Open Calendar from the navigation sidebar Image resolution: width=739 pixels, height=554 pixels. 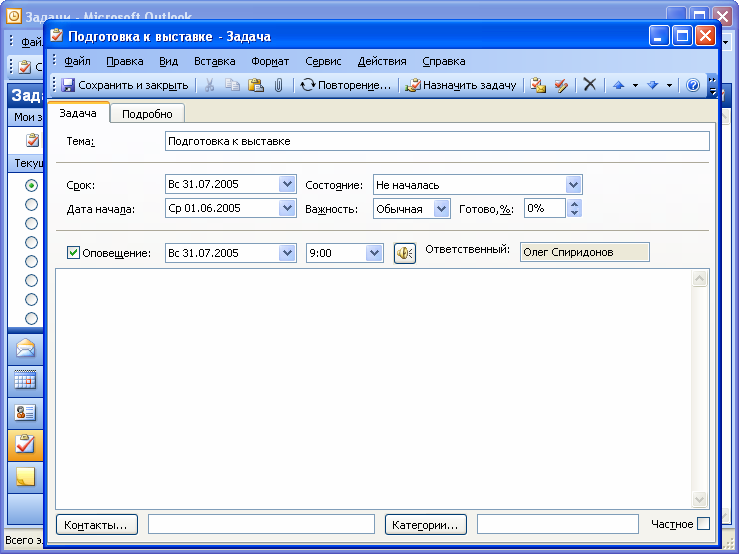point(25,380)
